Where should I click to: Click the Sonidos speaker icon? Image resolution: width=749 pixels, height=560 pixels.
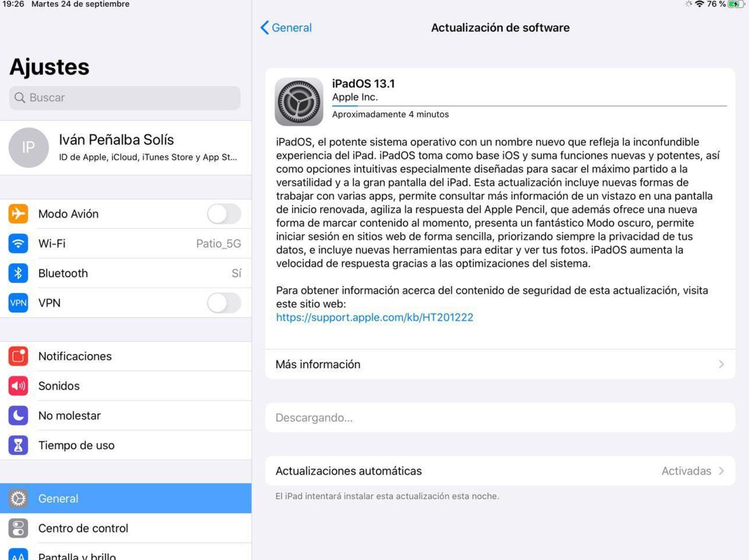coord(18,386)
